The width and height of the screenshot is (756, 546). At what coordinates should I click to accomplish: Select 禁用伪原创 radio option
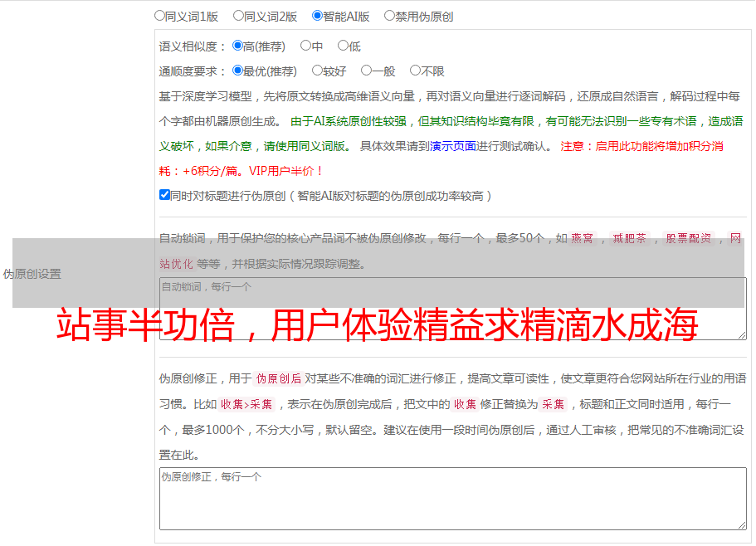[389, 16]
